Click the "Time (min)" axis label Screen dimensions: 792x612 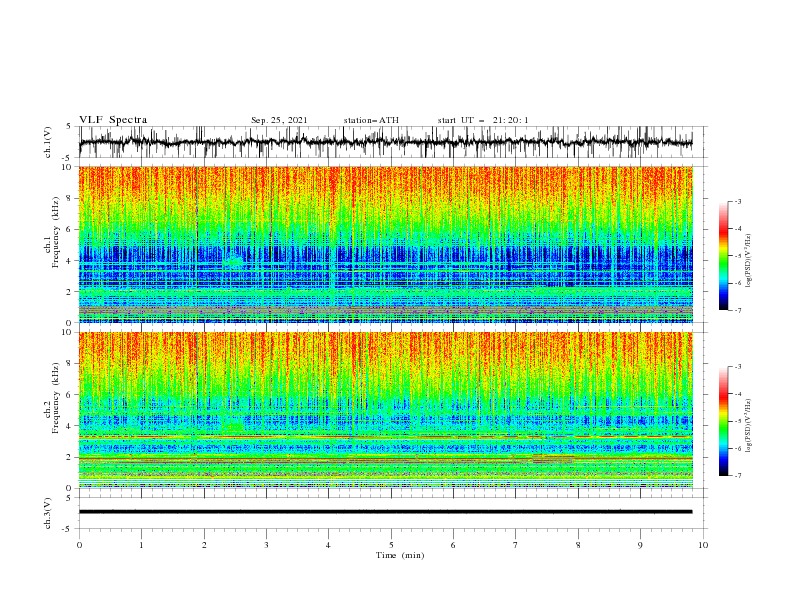tap(400, 555)
